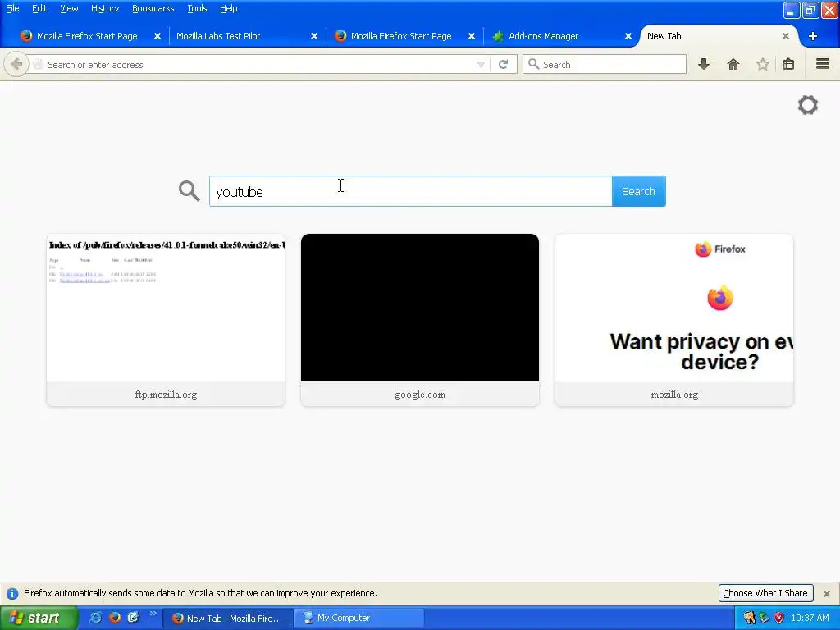The image size is (840, 630).
Task: Dismiss the data sharing notification bar
Action: pyautogui.click(x=827, y=594)
